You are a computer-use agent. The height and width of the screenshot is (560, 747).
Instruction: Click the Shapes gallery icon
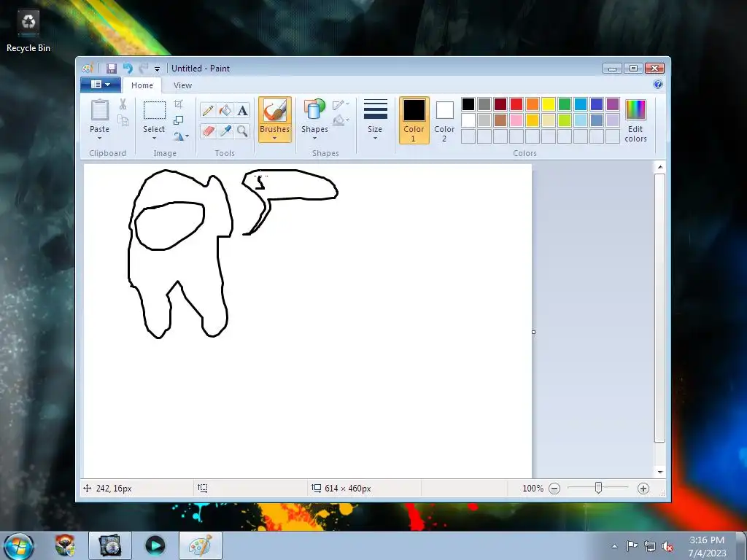tap(314, 109)
